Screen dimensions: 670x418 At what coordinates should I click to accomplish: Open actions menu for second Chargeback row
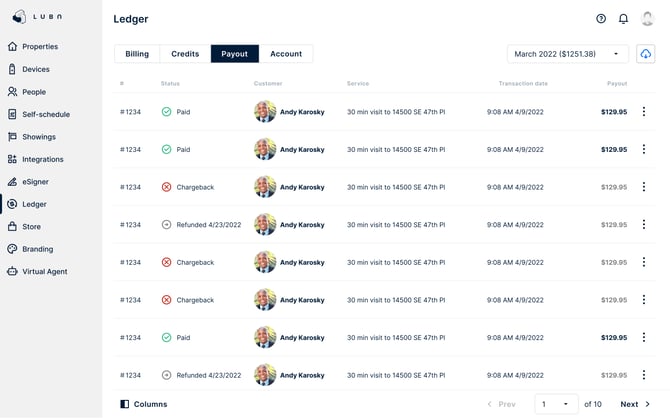coord(644,262)
